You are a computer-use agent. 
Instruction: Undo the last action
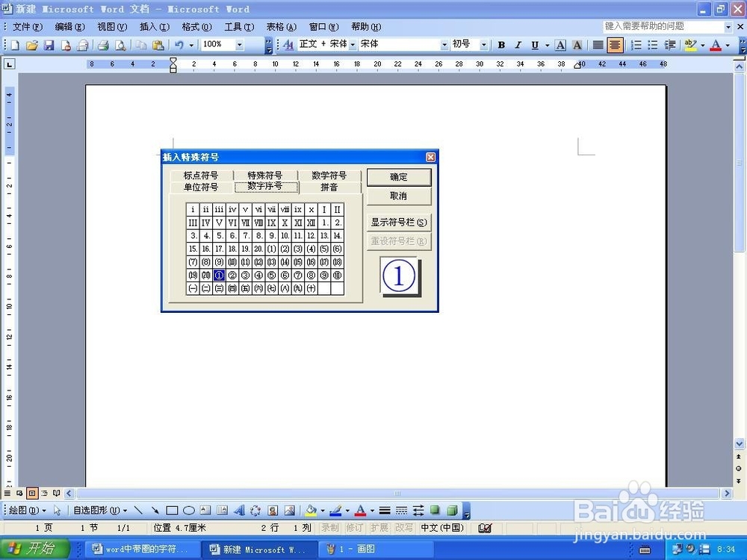pos(179,46)
